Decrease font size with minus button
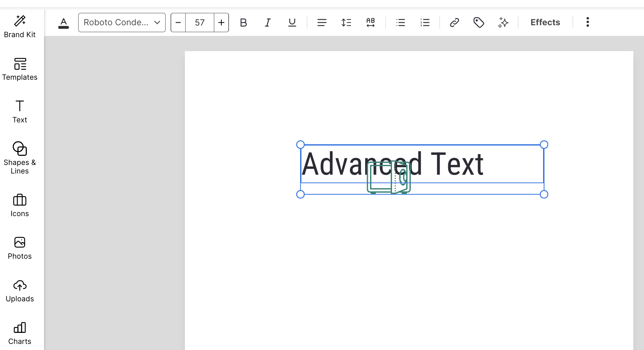This screenshot has height=350, width=644. pyautogui.click(x=178, y=23)
